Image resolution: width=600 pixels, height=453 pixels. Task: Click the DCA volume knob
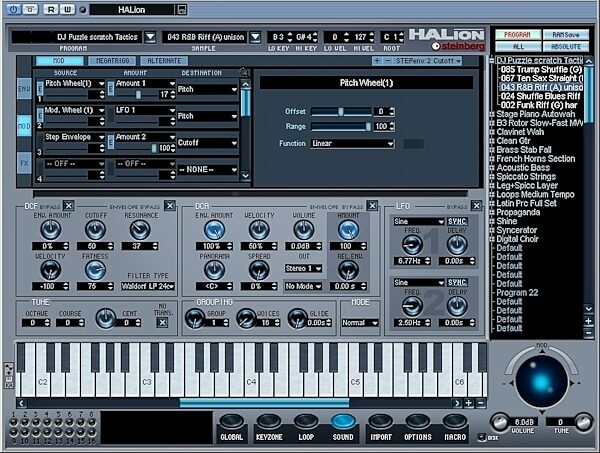tap(304, 230)
